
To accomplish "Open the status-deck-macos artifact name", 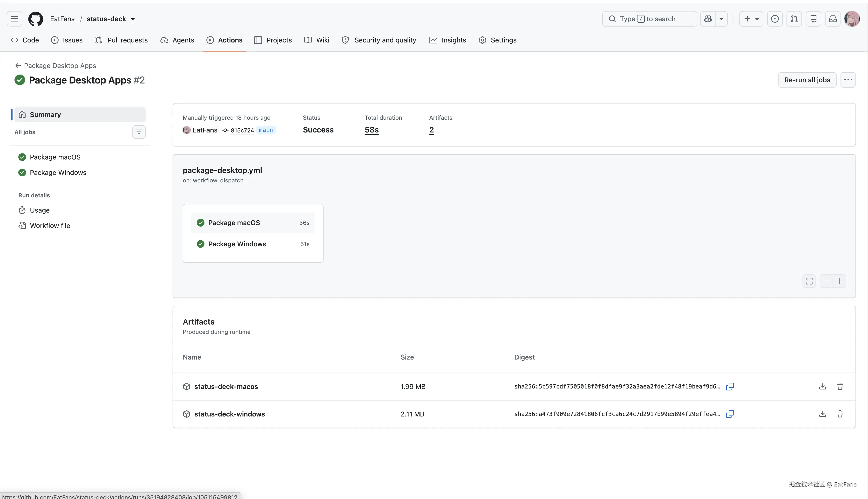I will point(226,386).
